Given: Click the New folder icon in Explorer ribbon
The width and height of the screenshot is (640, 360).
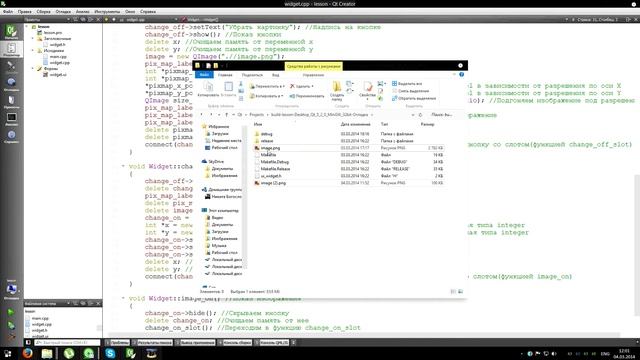Looking at the screenshot, I should point(337,90).
